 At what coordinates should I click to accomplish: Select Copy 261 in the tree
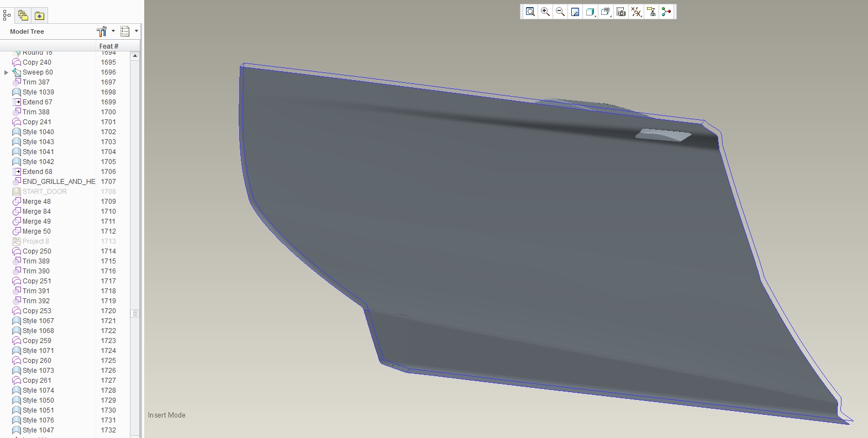pyautogui.click(x=37, y=381)
